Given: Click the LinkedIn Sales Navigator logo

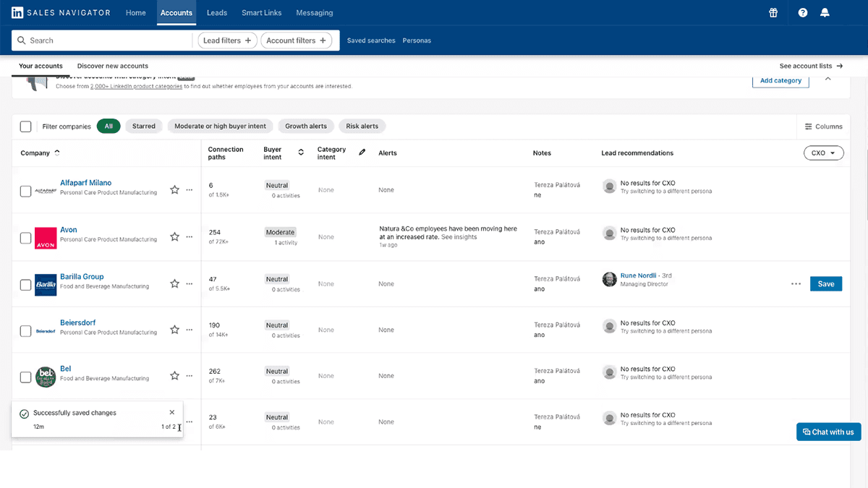Looking at the screenshot, I should tap(61, 12).
